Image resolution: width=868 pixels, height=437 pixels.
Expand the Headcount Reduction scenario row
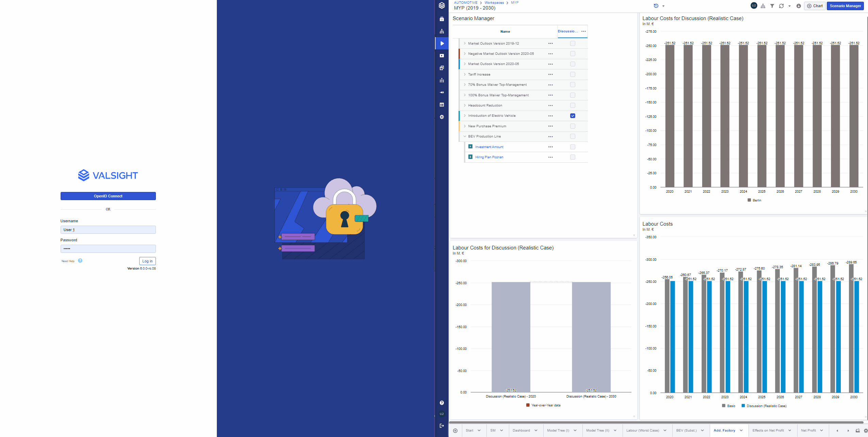[x=465, y=106]
